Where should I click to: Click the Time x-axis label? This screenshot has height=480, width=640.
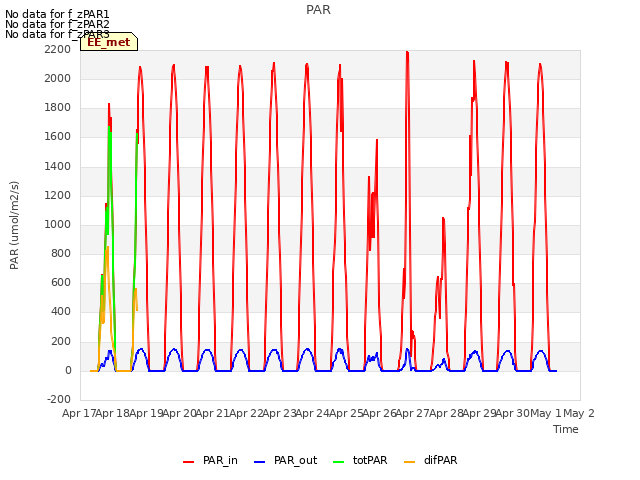566,429
